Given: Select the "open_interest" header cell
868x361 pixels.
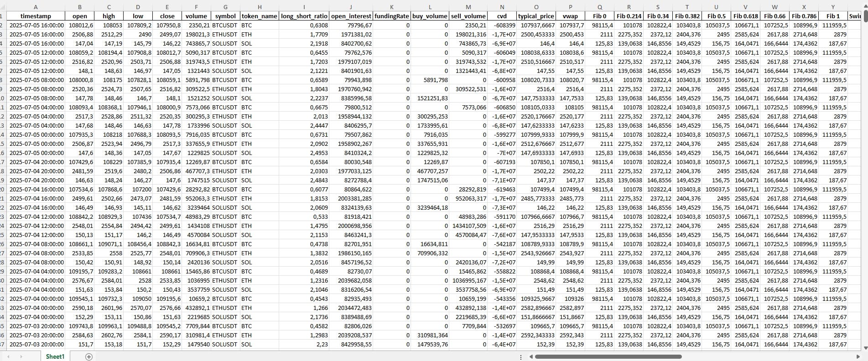Looking at the screenshot, I should 351,16.
